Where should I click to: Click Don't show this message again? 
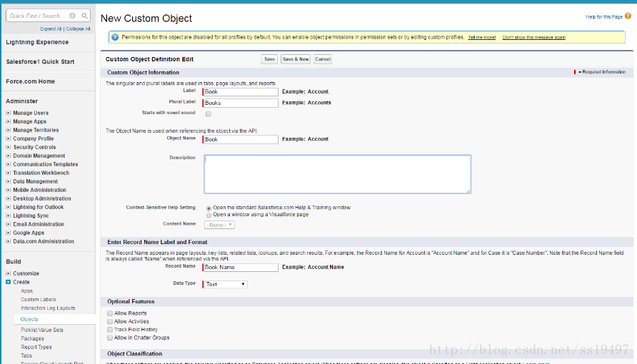tap(534, 37)
